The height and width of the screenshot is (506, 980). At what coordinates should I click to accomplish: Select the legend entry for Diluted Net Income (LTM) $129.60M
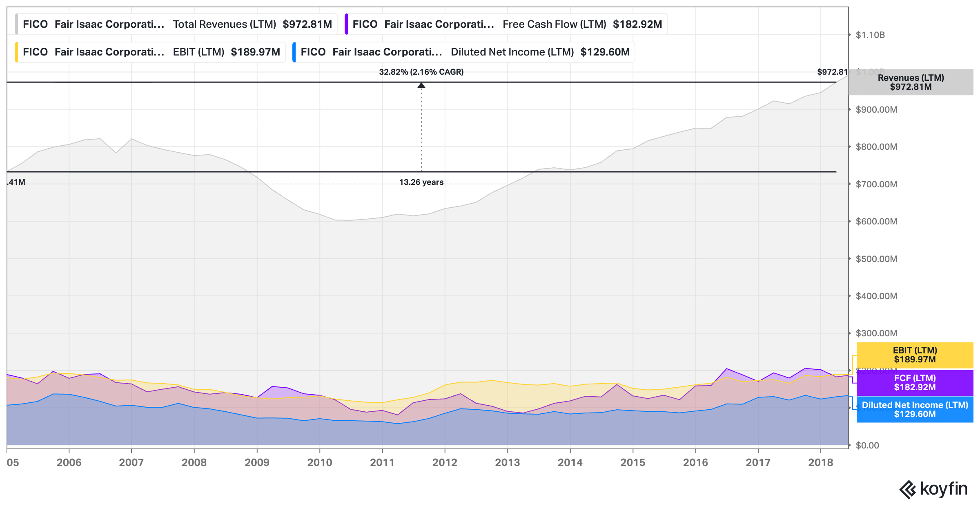tap(463, 52)
